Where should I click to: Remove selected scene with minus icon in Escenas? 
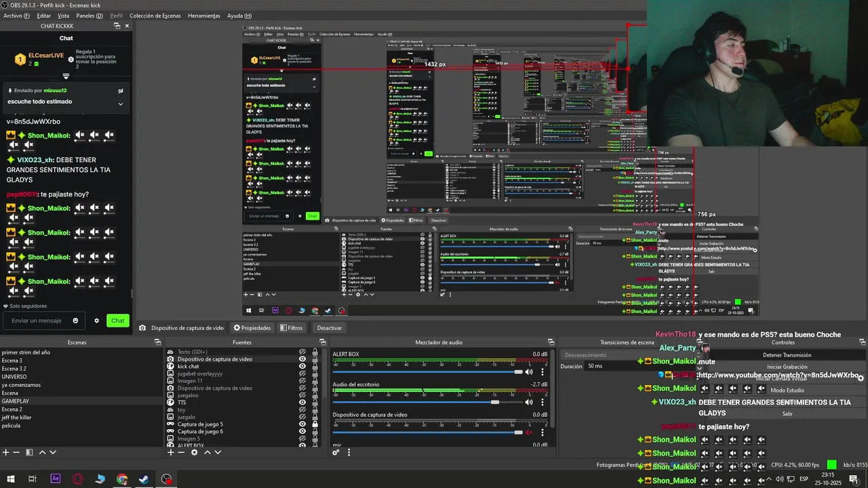pyautogui.click(x=17, y=452)
